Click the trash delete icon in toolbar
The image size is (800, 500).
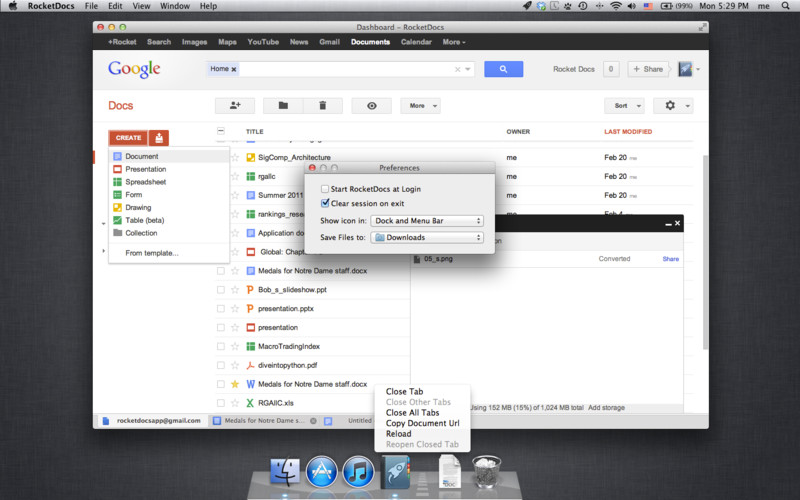click(322, 105)
